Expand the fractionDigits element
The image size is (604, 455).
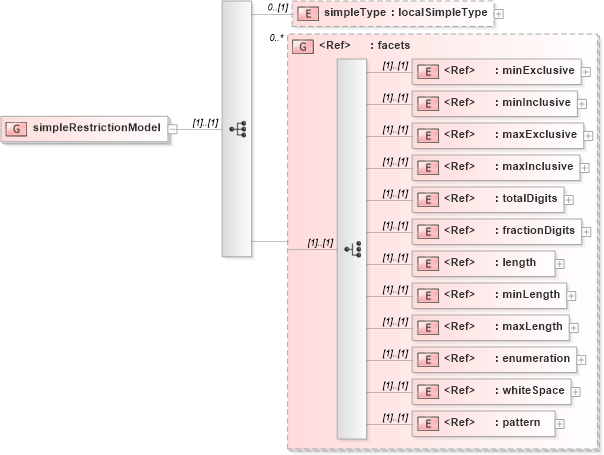click(586, 232)
